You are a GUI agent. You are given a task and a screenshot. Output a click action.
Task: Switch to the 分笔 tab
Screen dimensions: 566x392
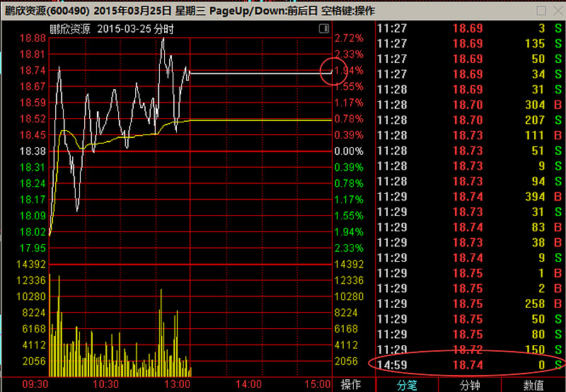(x=407, y=385)
